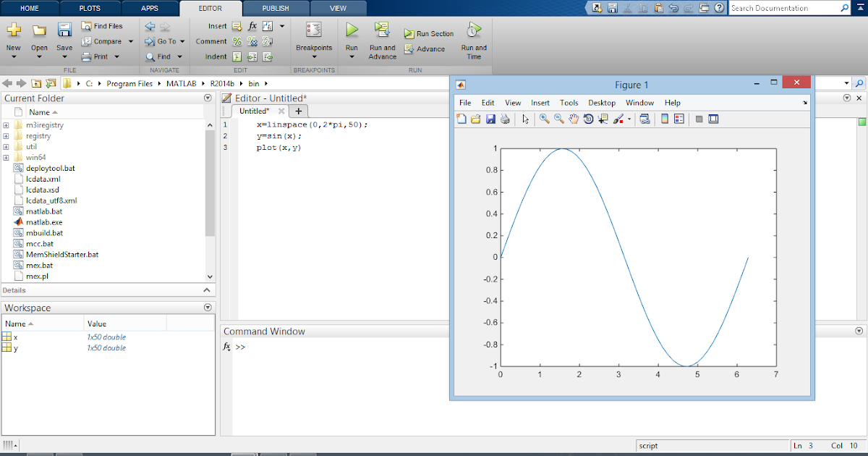Viewport: 868px width, 456px height.
Task: Insert a legend in Figure 1
Action: click(x=679, y=119)
